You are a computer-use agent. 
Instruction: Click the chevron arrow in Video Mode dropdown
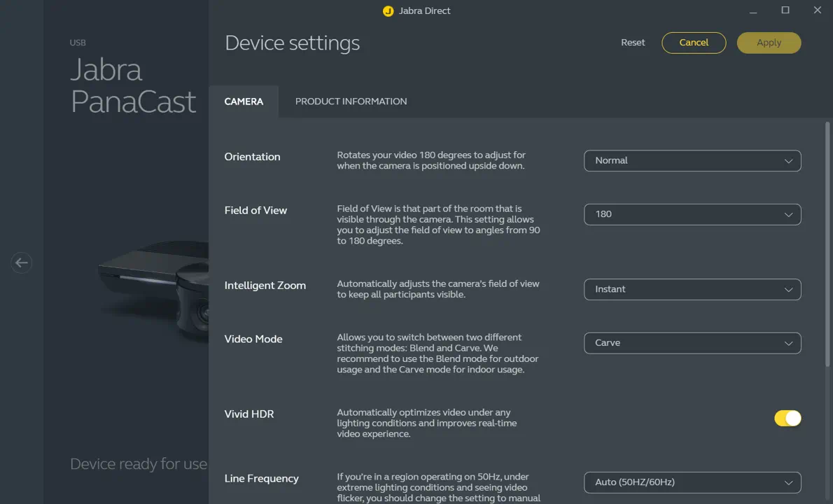(x=788, y=344)
